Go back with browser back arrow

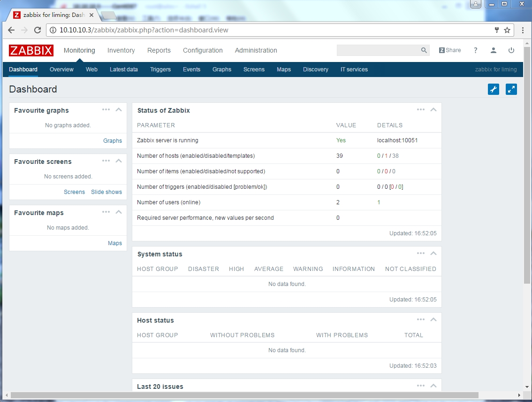coord(11,30)
